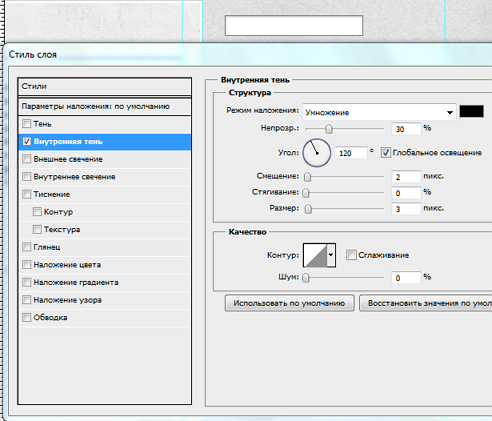Viewport: 492px width, 421px height.
Task: Select Стили in the left list
Action: pyautogui.click(x=105, y=86)
